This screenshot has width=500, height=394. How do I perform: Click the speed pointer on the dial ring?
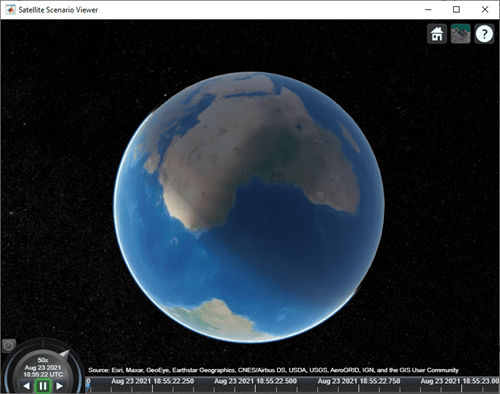(x=64, y=354)
